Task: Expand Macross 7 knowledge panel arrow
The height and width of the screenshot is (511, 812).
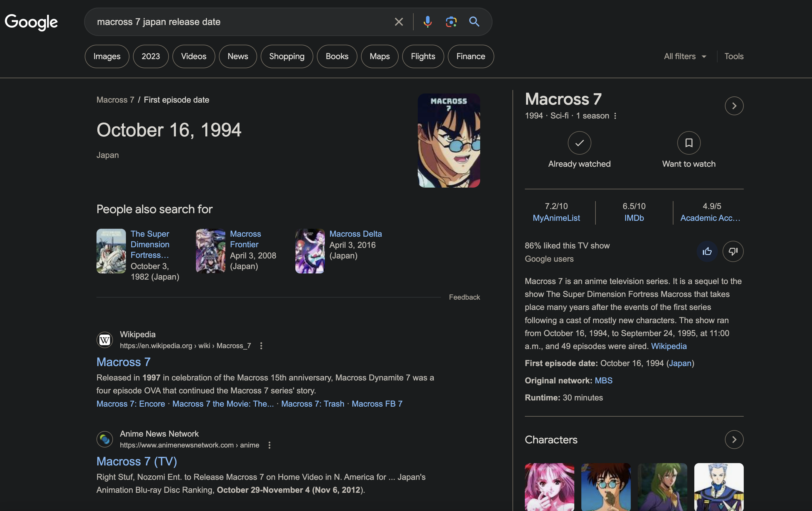Action: click(x=734, y=106)
